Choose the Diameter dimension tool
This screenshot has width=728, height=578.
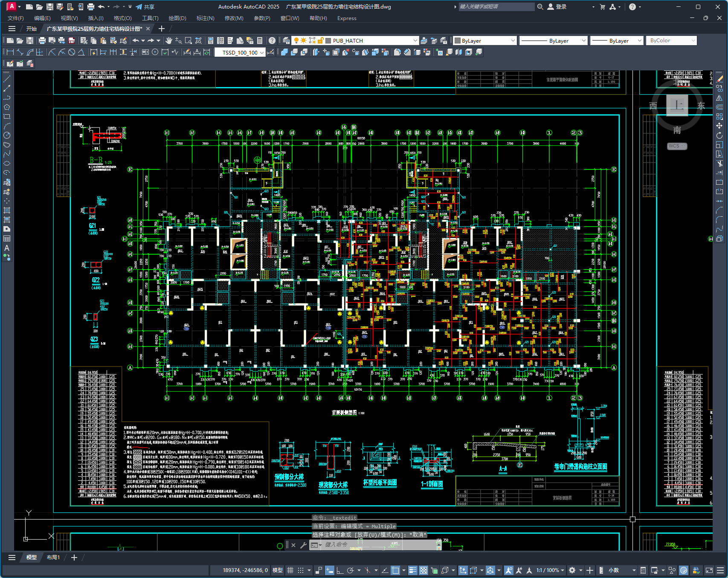pos(72,52)
